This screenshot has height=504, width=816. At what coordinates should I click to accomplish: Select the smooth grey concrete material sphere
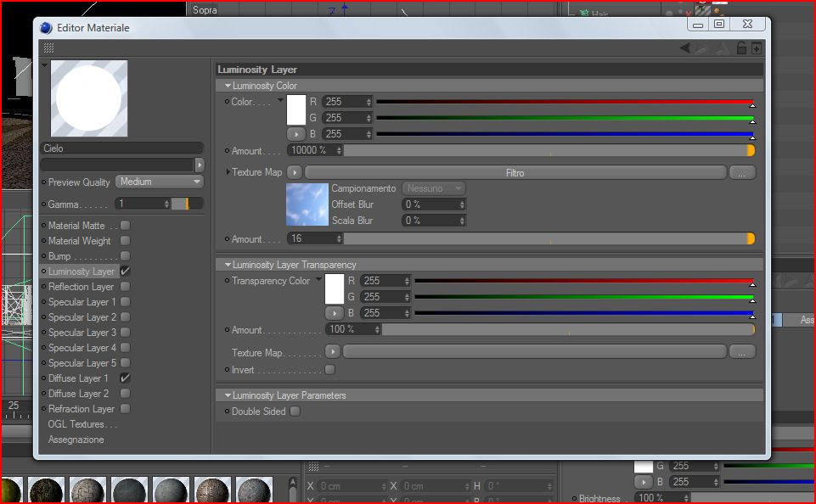pyautogui.click(x=171, y=490)
